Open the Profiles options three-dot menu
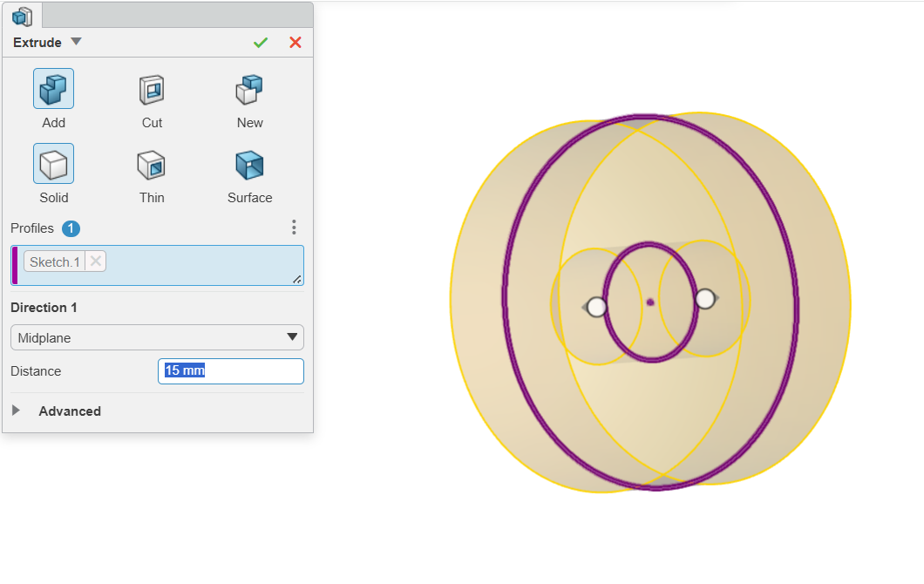The width and height of the screenshot is (924, 584). click(x=294, y=227)
